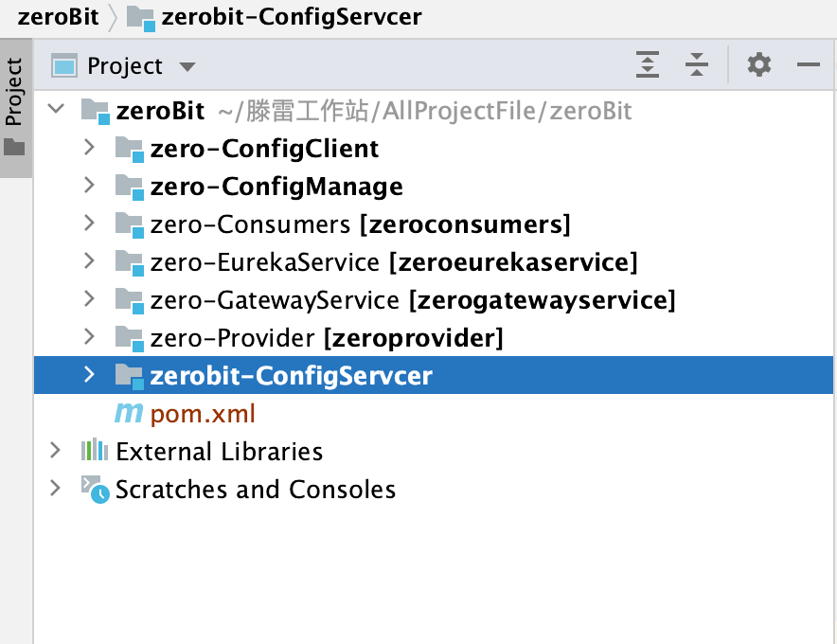837x644 pixels.
Task: Expand the selected zerobit-ConfigServcer module
Action: click(89, 374)
